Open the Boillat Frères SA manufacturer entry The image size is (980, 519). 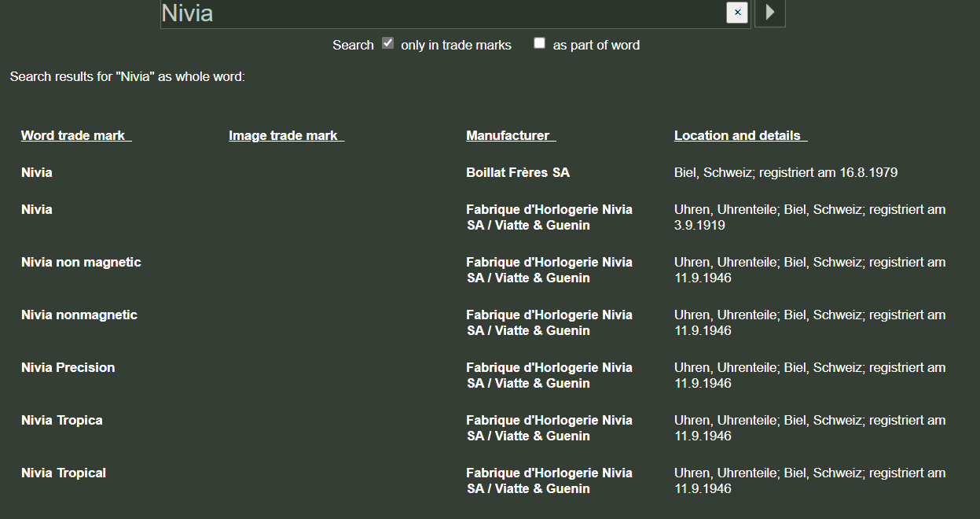click(x=518, y=172)
